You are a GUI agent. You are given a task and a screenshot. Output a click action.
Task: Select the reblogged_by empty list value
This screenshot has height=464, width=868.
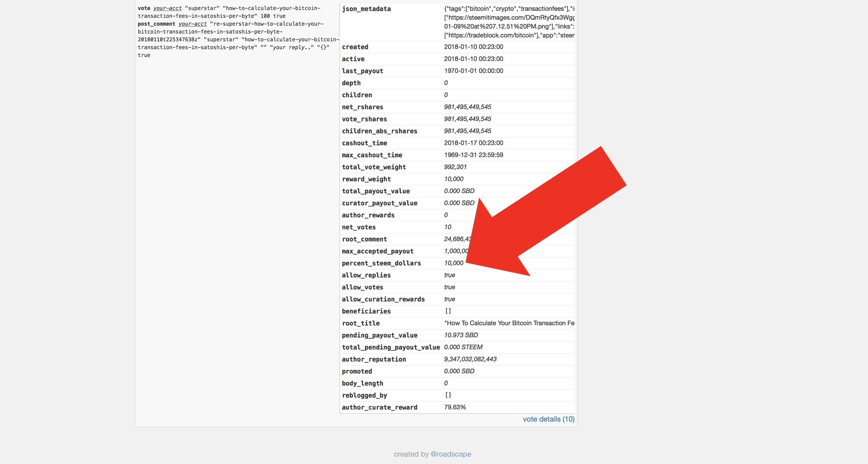tap(448, 395)
